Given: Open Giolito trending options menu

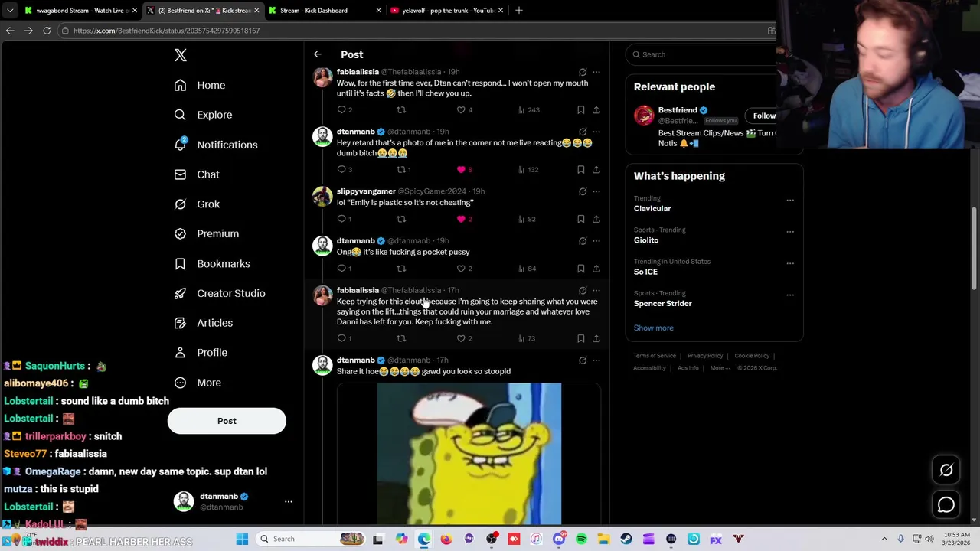Looking at the screenshot, I should pyautogui.click(x=790, y=232).
